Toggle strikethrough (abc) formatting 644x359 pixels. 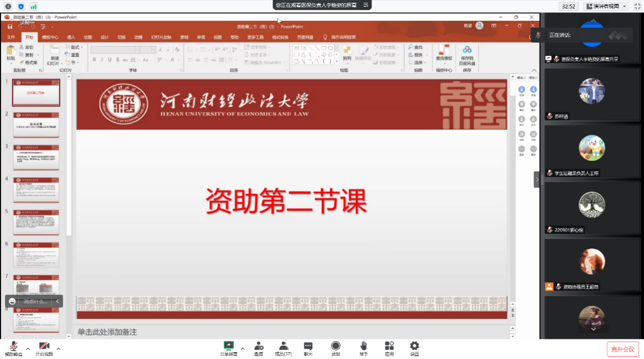tap(125, 60)
